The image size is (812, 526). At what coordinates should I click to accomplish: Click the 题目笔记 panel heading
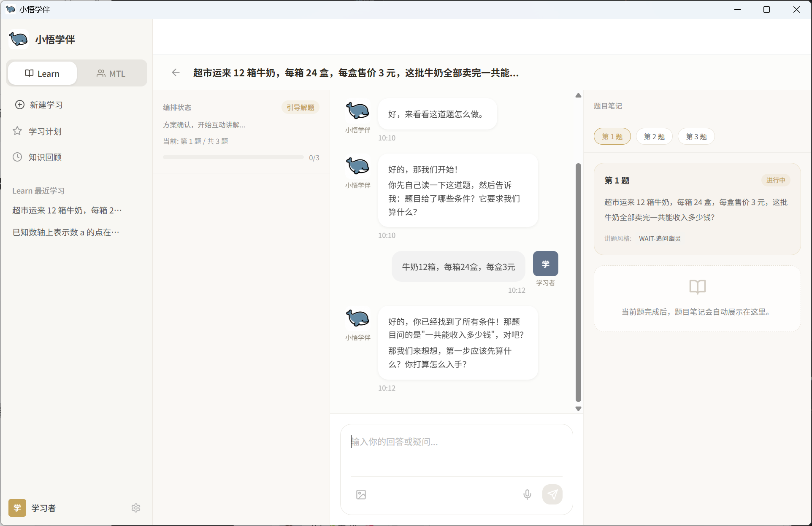(608, 105)
